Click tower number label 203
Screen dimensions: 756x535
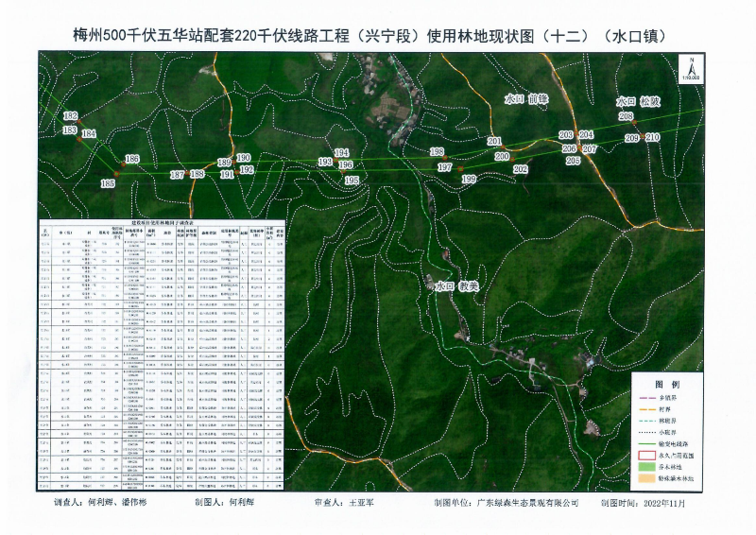[566, 134]
